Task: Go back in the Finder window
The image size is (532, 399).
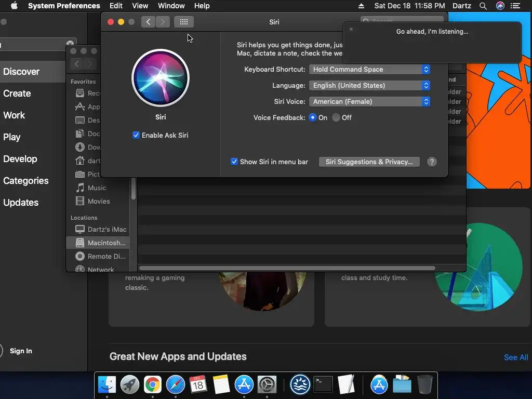Action: pos(77,63)
